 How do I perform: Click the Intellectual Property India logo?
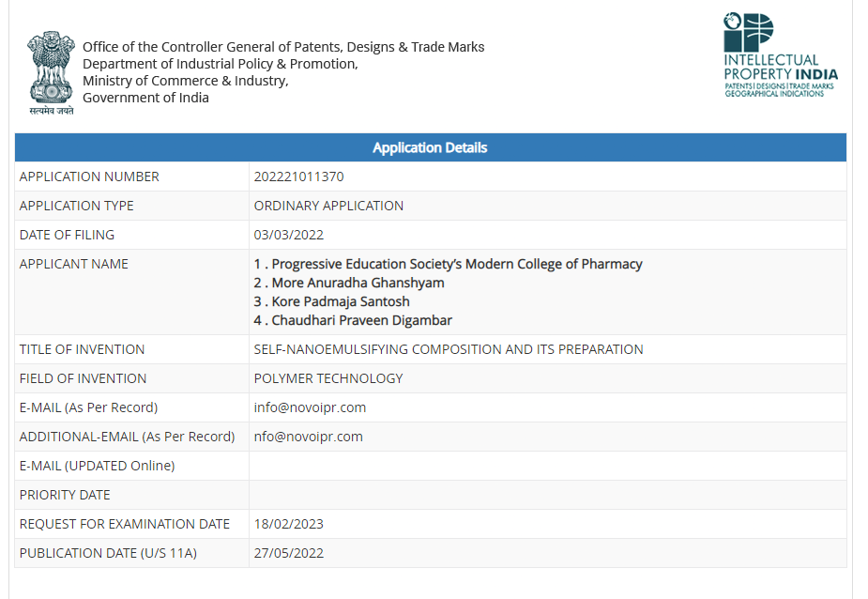point(781,54)
